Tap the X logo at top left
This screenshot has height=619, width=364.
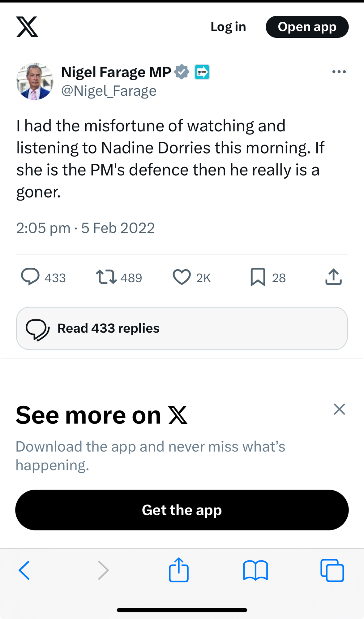(27, 27)
